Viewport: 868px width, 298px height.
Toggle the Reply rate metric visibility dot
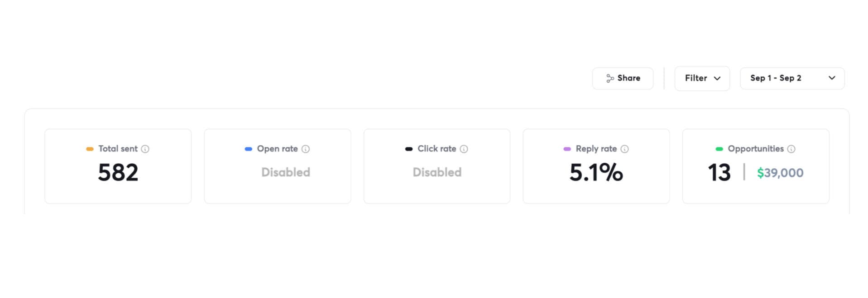[567, 148]
